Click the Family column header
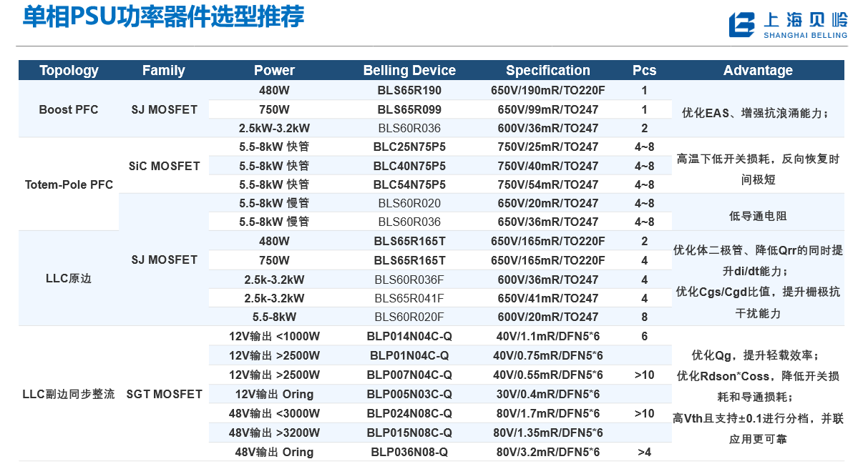This screenshot has height=469, width=868. point(164,70)
